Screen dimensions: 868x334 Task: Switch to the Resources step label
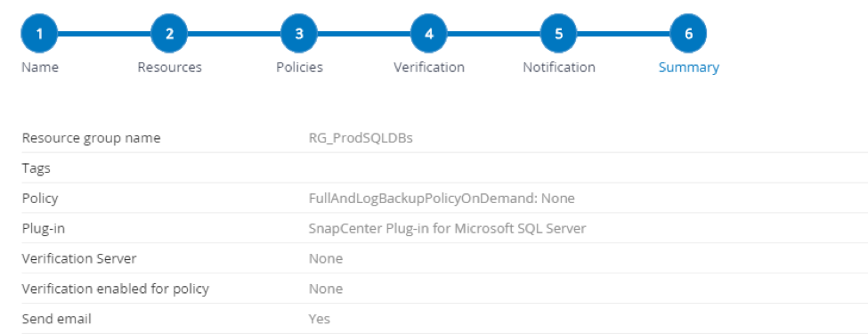pyautogui.click(x=169, y=68)
